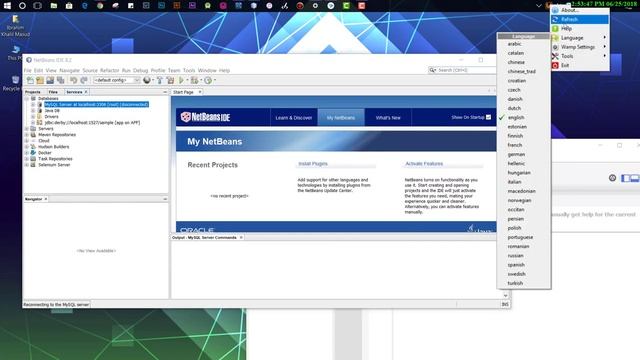Click the Docker whale icon in Services

(33, 153)
